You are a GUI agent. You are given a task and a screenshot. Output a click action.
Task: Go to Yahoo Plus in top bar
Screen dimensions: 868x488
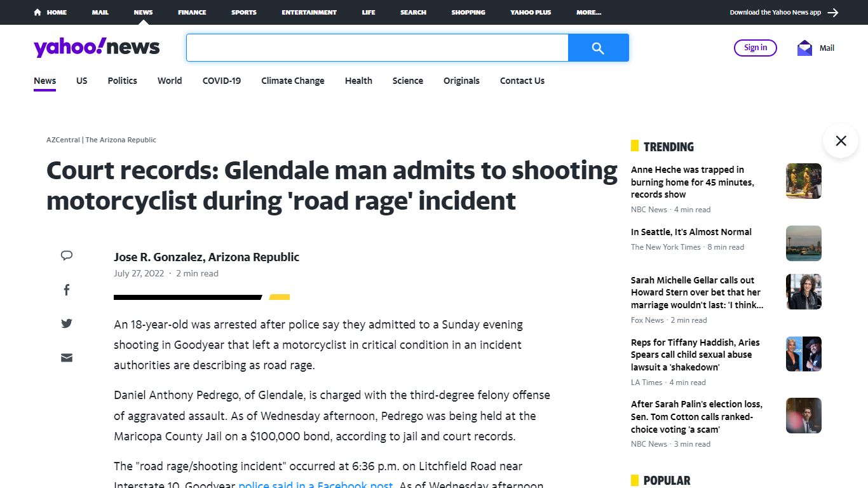[531, 12]
